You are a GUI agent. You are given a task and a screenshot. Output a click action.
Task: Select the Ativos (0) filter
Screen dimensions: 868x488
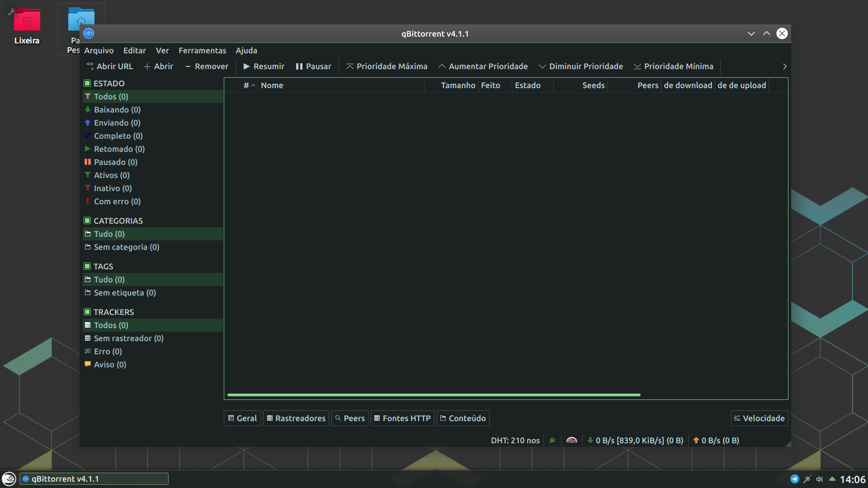click(153, 175)
